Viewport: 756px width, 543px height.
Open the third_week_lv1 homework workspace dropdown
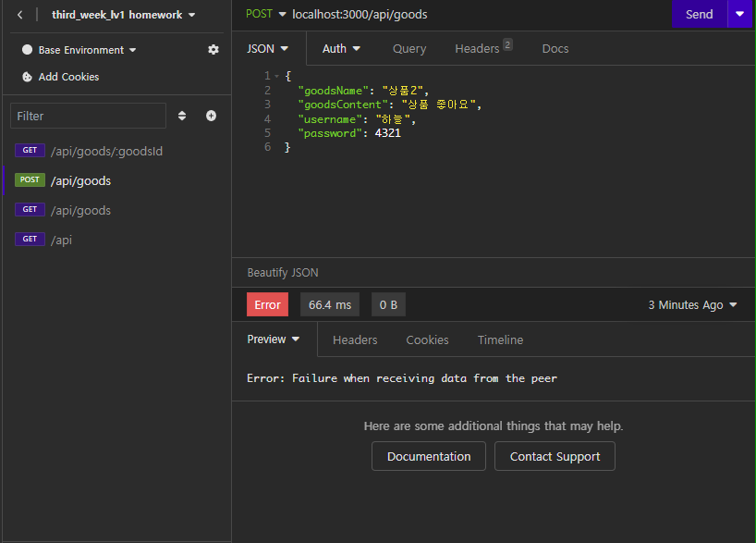click(x=124, y=15)
